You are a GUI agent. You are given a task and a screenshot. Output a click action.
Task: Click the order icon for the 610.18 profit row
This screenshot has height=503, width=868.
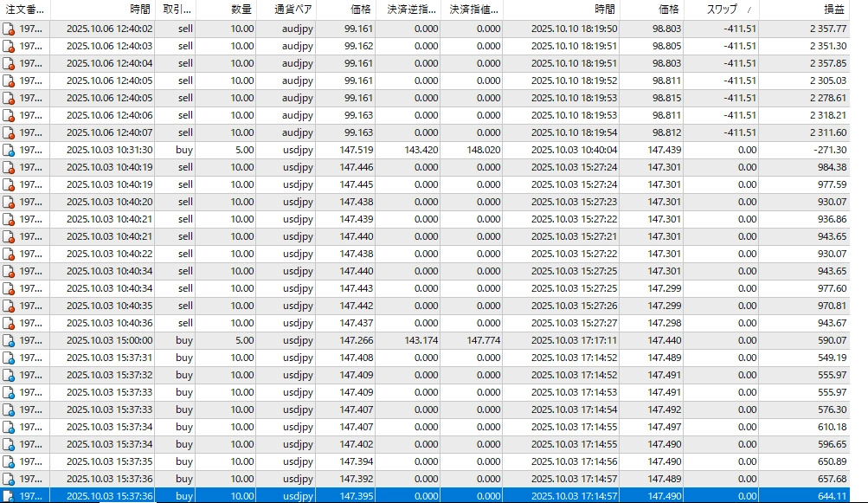(9, 427)
